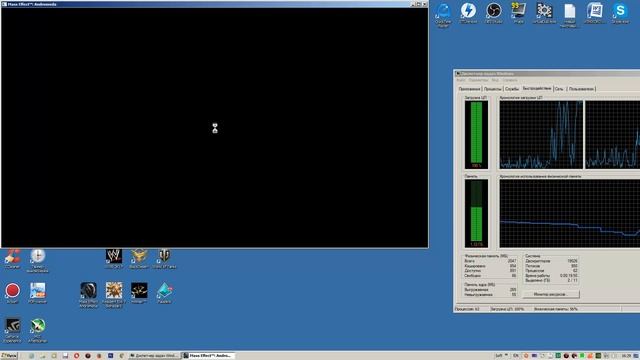This screenshot has width=640, height=360.
Task: Open the green circle X desktop shortcut
Action: coord(38,330)
